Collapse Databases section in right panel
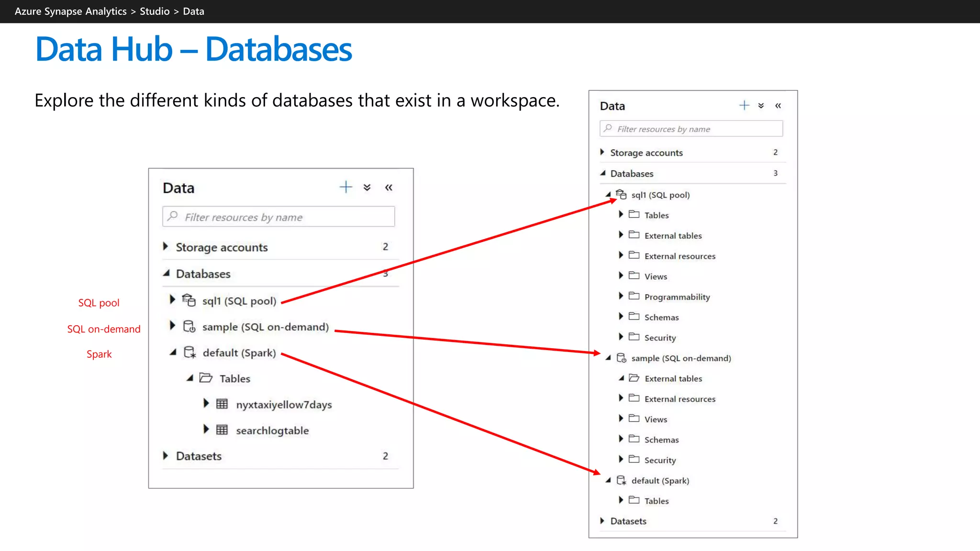 (603, 173)
